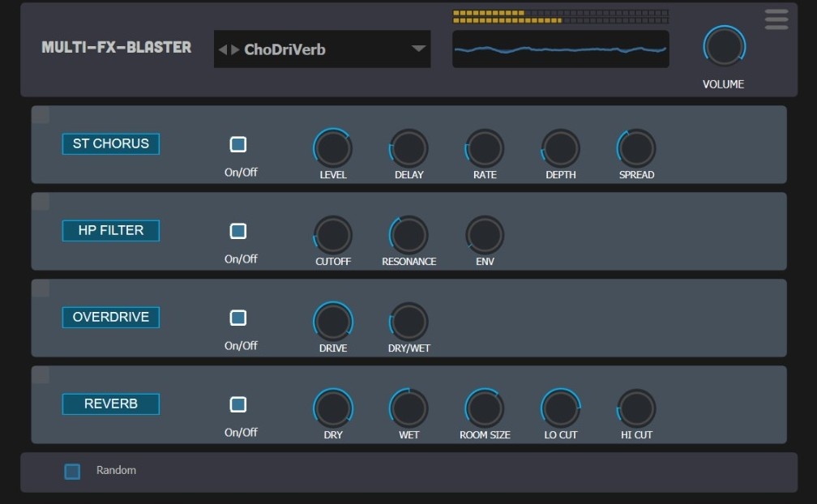Click the VOLUME knob
Viewport: 817px width, 504px height.
[x=723, y=47]
